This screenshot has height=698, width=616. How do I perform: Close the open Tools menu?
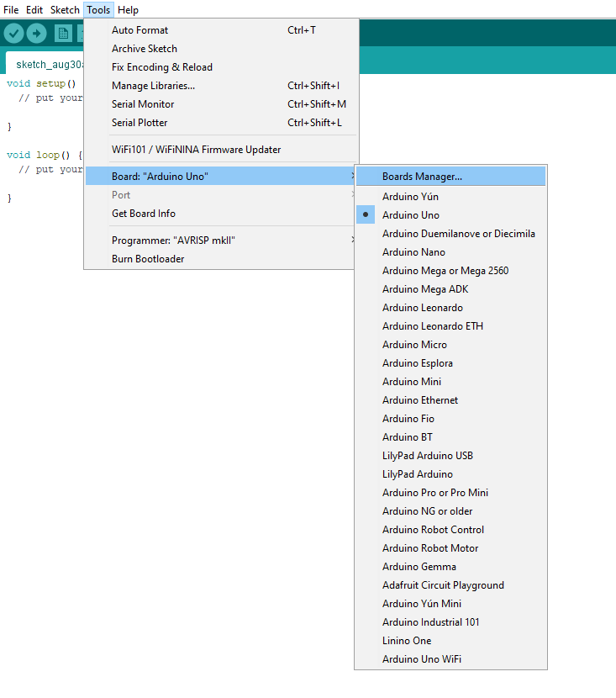[98, 10]
